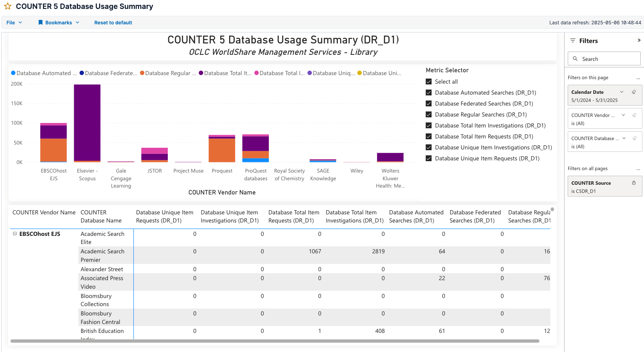Screen dimensions: 644x352
Task: Click the Proquest orange bar in chart
Action: (x=222, y=150)
